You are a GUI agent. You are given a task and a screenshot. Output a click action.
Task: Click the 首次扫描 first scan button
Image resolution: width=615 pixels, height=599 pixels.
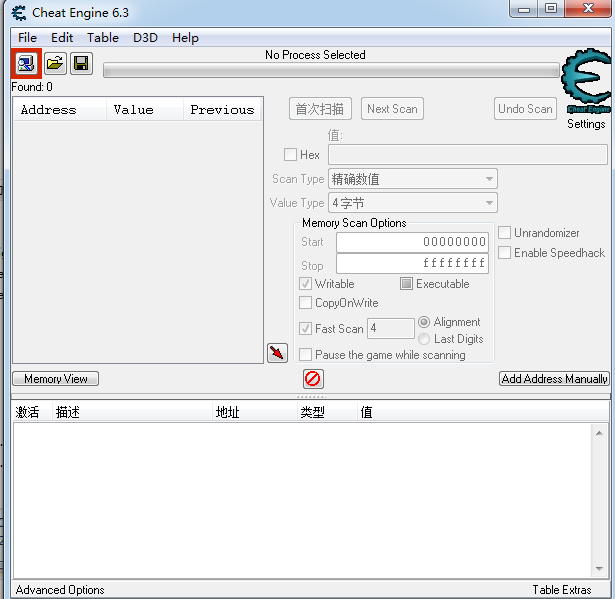[x=320, y=109]
